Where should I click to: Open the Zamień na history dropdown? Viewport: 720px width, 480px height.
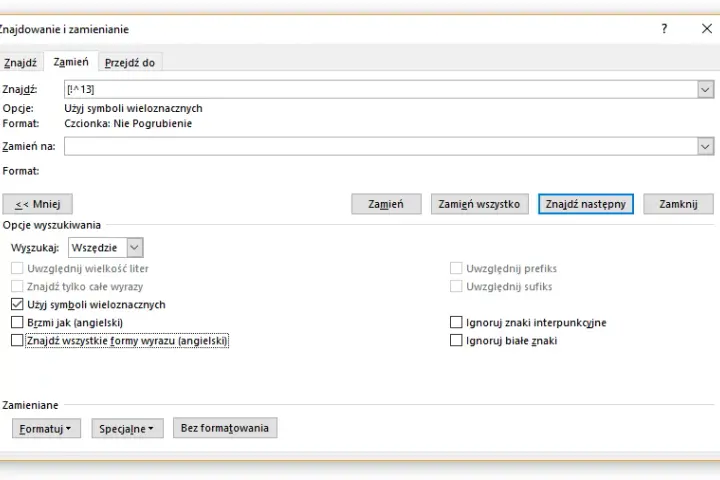click(x=706, y=147)
